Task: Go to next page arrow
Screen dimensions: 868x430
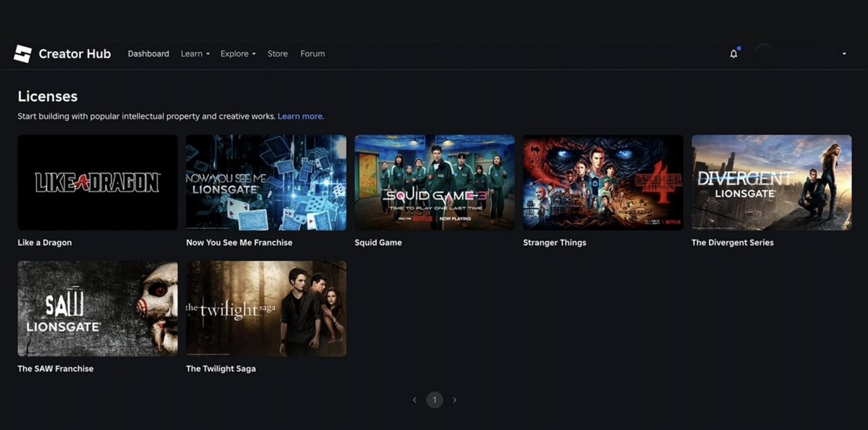Action: coord(454,400)
